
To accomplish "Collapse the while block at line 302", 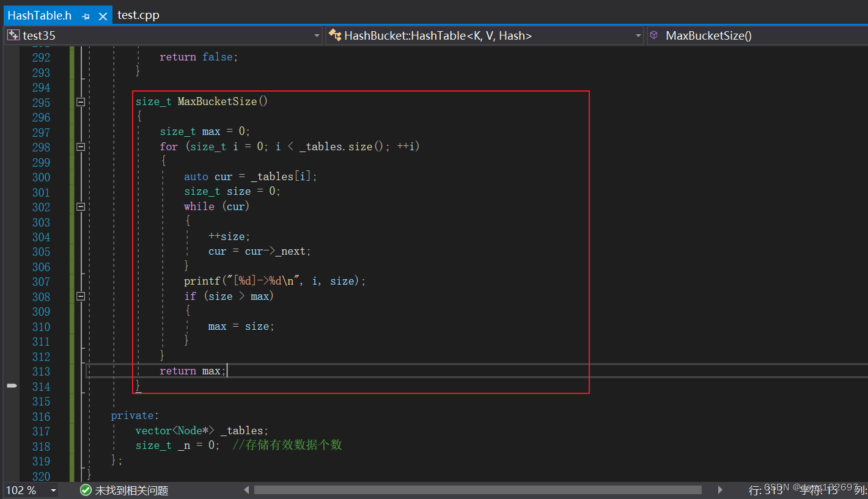I will tap(81, 206).
